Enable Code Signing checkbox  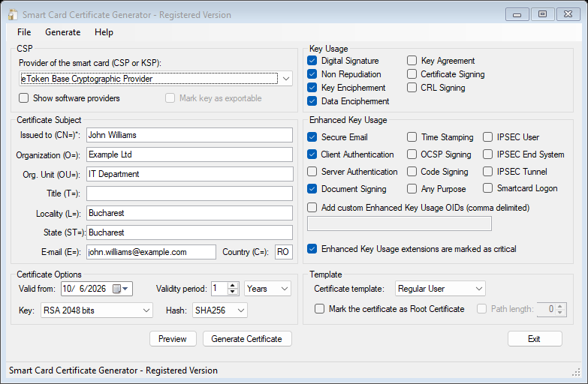tap(412, 172)
